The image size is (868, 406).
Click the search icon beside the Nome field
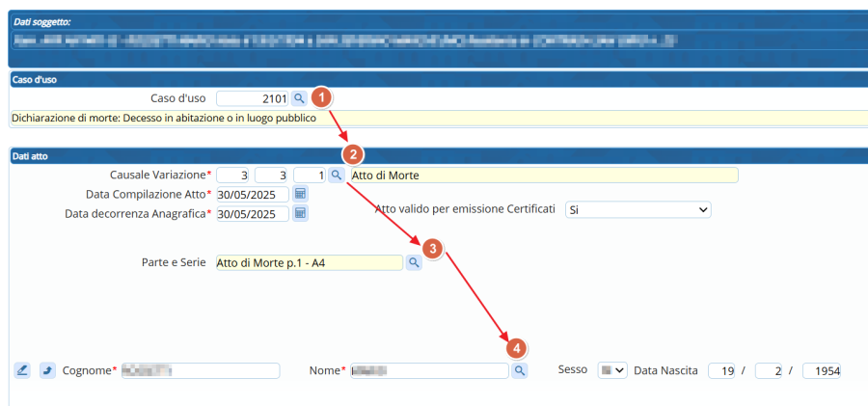[519, 370]
